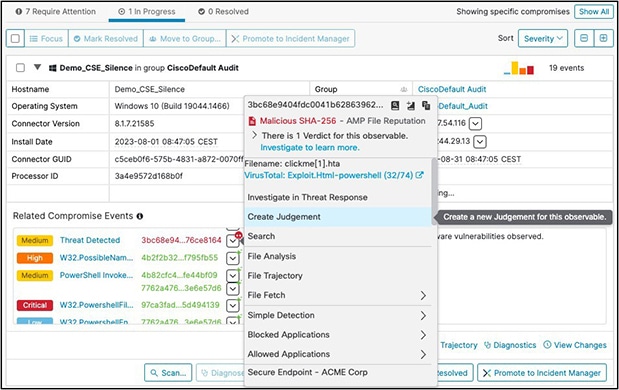This screenshot has width=619, height=390.
Task: Open the W32.PossibleNam... event link
Action: tap(96, 258)
